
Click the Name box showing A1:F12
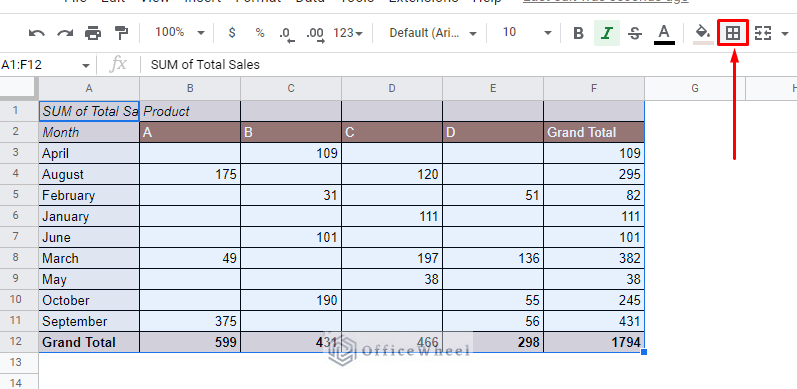pyautogui.click(x=45, y=65)
